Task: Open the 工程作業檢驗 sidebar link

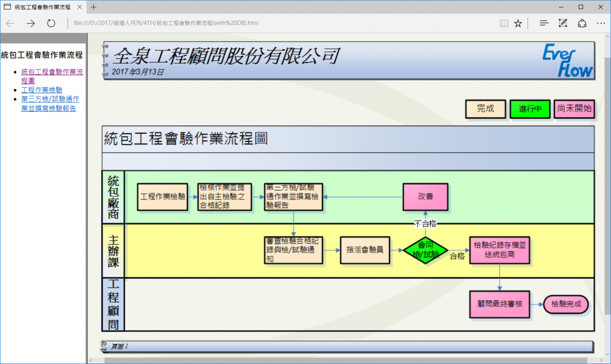Action: point(42,90)
